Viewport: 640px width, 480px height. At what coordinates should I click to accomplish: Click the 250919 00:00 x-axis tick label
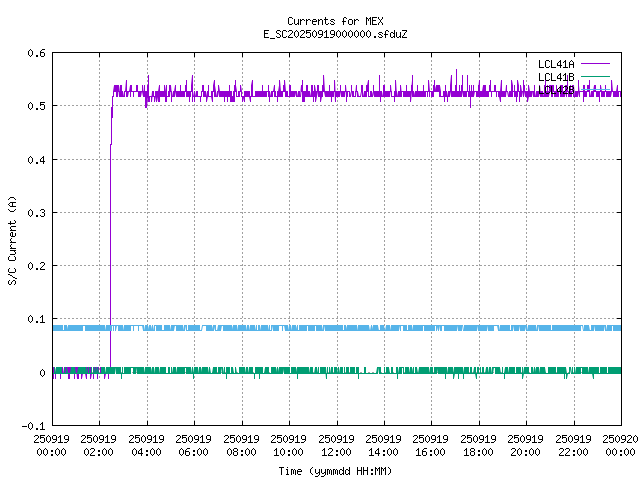click(x=51, y=443)
